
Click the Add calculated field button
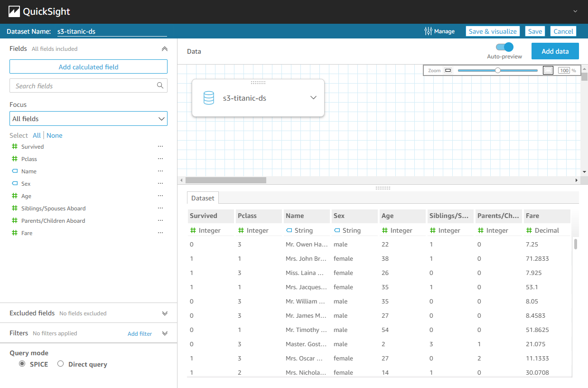88,67
